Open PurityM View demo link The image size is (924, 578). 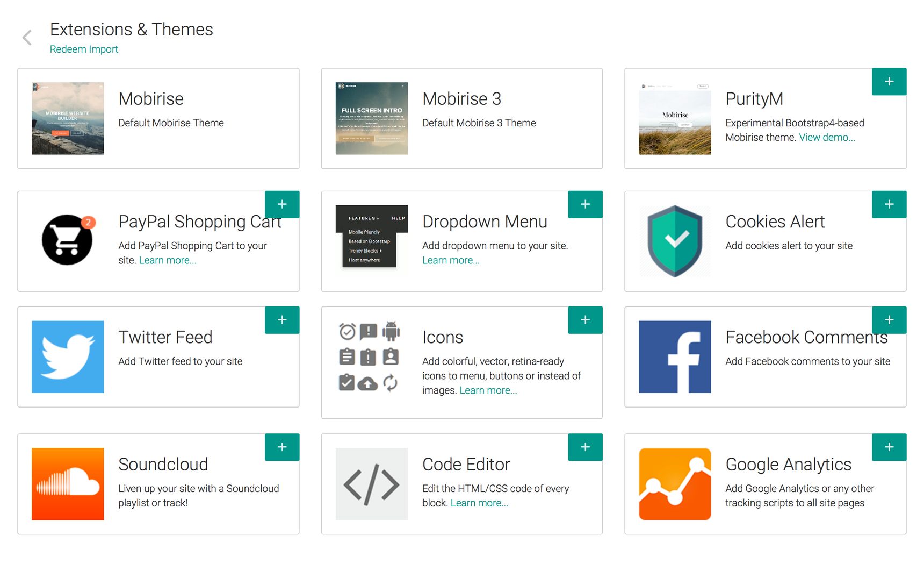point(827,137)
